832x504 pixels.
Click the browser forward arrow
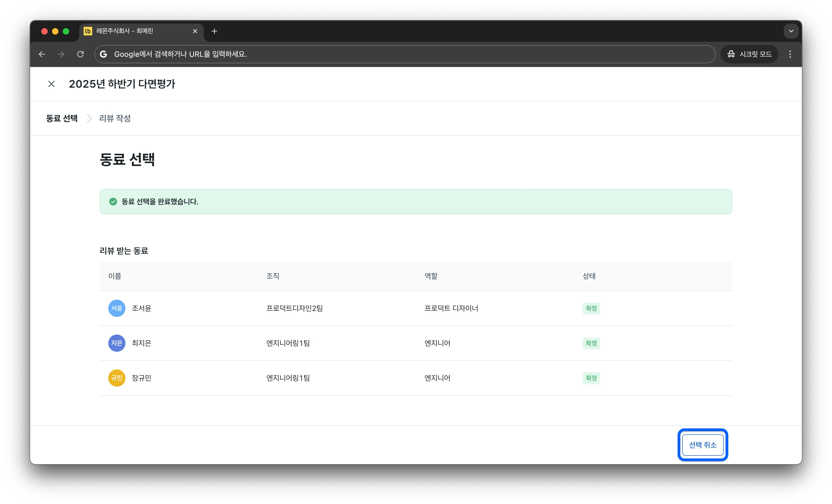61,54
